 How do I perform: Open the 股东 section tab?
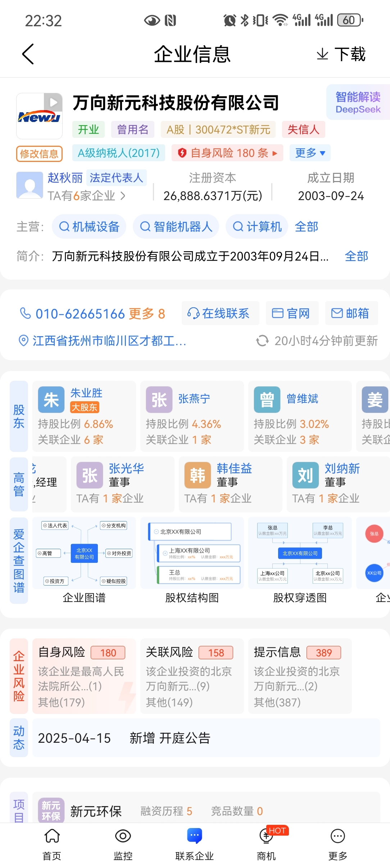coord(19,416)
